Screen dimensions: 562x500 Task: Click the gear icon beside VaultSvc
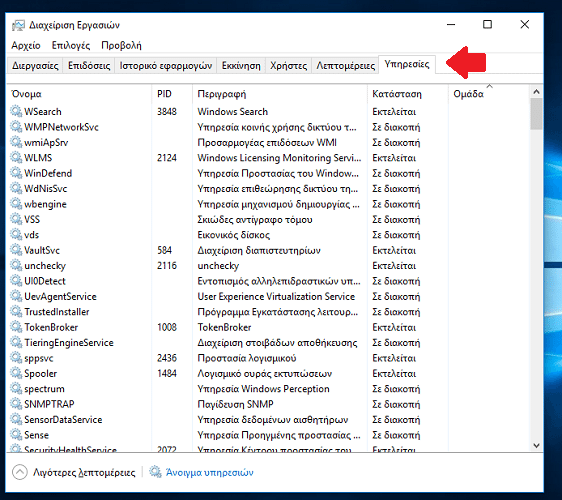coord(16,250)
